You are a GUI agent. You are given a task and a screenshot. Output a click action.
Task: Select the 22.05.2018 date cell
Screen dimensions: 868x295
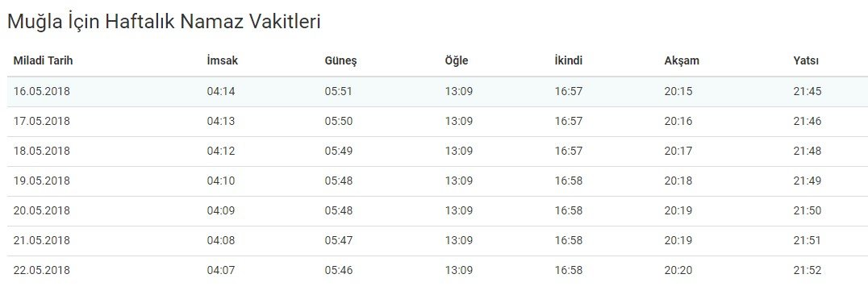[42, 271]
